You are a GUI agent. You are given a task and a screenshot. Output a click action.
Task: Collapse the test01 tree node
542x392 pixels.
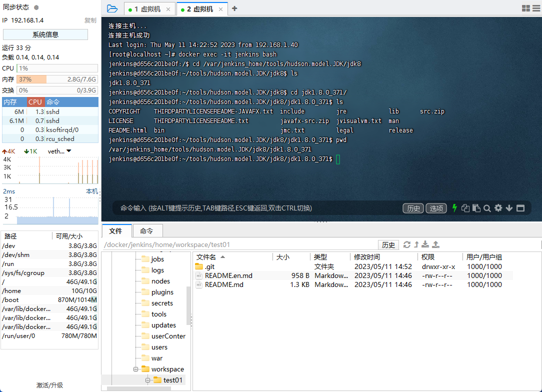point(147,380)
